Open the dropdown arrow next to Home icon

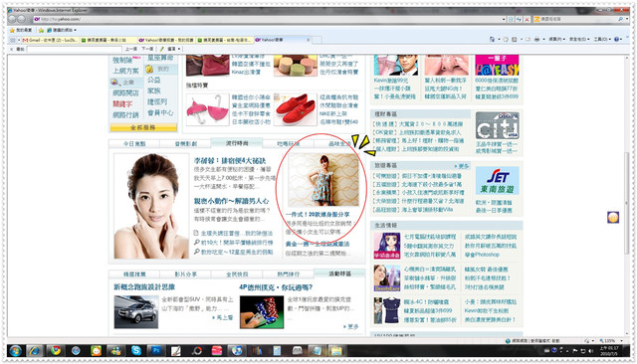click(499, 40)
